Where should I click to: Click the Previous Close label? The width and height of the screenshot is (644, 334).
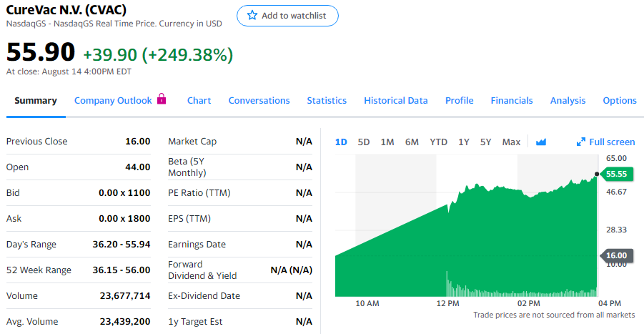[37, 142]
